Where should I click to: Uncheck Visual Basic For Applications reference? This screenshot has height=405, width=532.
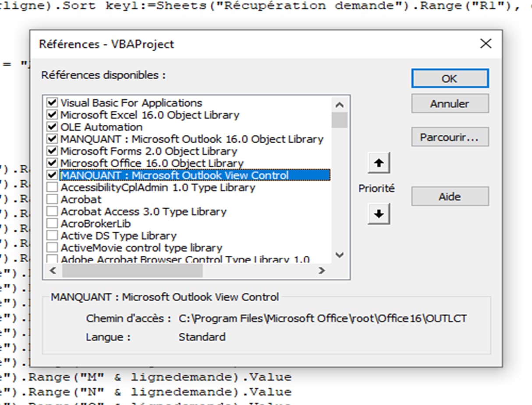pos(52,103)
